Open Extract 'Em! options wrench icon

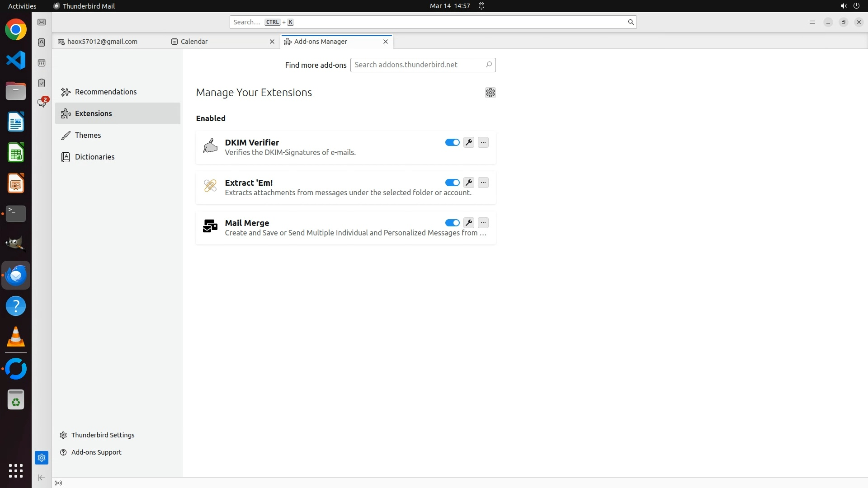coord(469,183)
